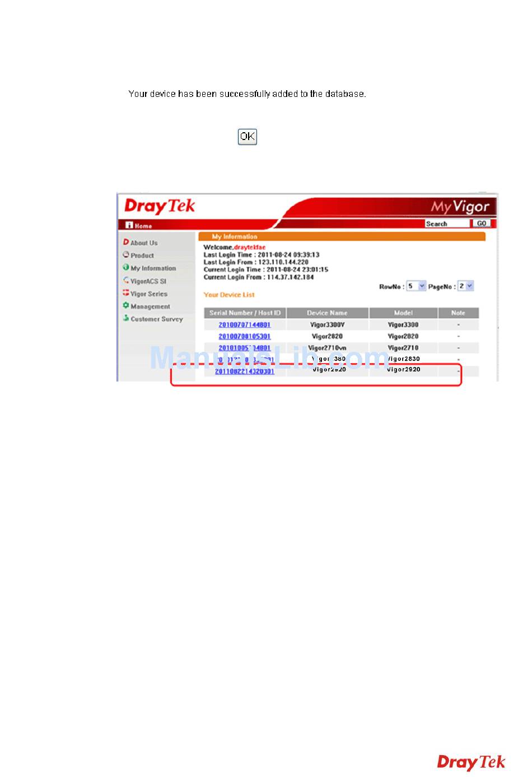The image size is (532, 777).
Task: Click the VigorACS SI sidebar icon
Action: coord(126,280)
